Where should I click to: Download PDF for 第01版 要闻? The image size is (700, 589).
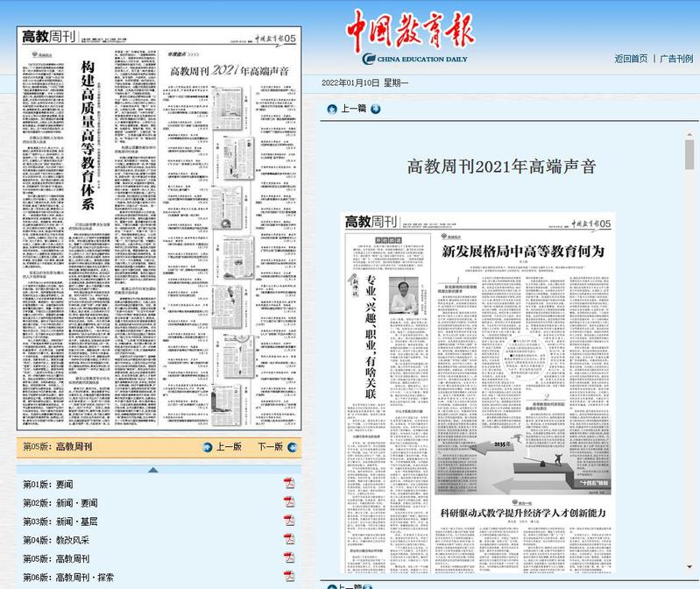point(289,483)
